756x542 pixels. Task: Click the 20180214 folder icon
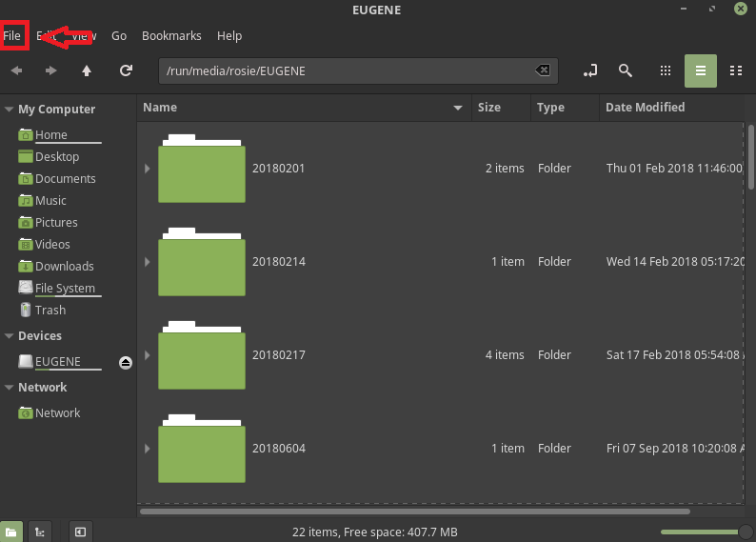pyautogui.click(x=202, y=262)
